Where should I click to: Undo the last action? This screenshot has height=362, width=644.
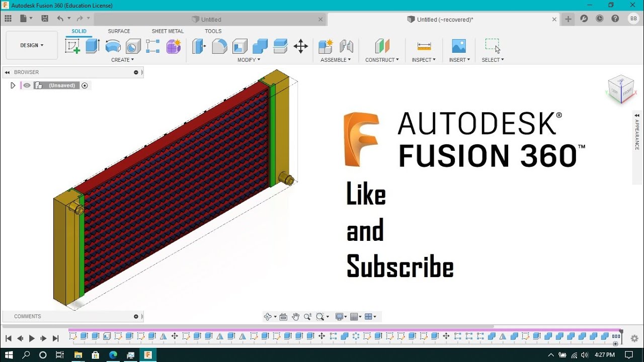[60, 19]
